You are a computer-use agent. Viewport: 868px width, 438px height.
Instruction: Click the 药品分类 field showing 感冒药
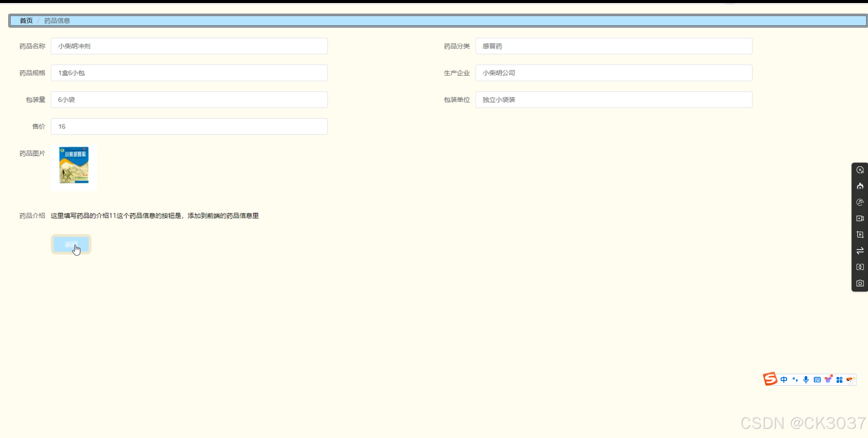tap(613, 46)
